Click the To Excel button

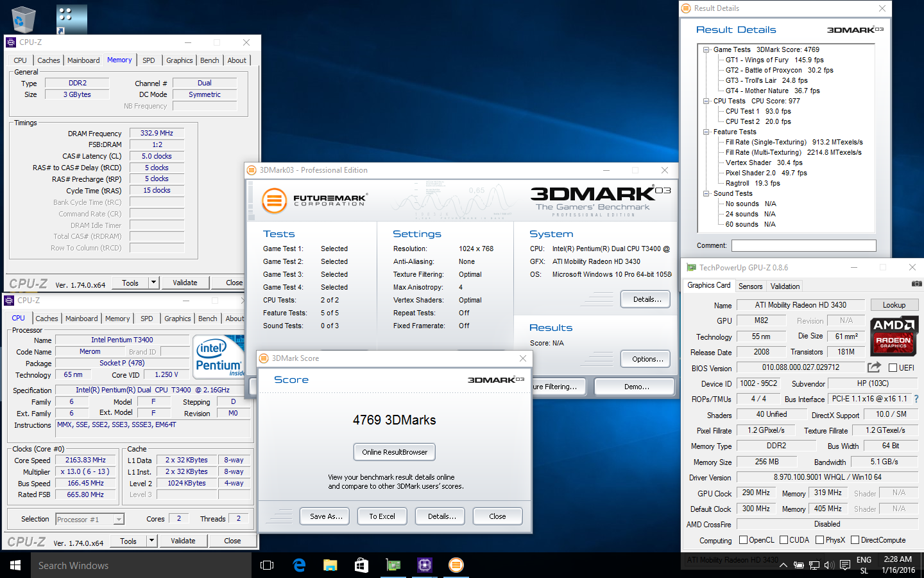382,516
